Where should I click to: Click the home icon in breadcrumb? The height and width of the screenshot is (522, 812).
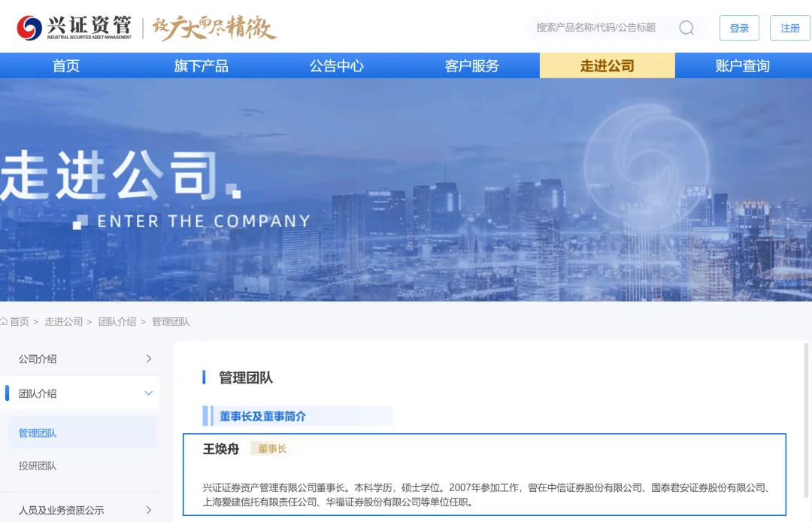(4, 322)
